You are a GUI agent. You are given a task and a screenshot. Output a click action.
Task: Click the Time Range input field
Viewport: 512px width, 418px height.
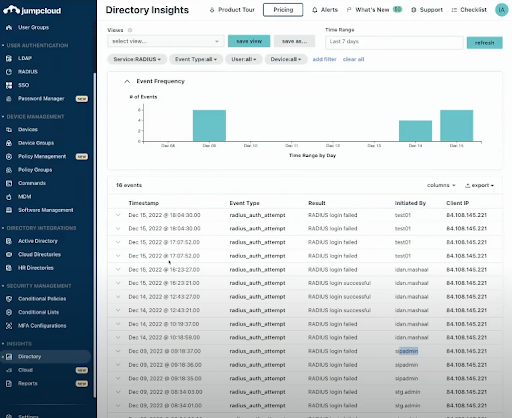[394, 42]
